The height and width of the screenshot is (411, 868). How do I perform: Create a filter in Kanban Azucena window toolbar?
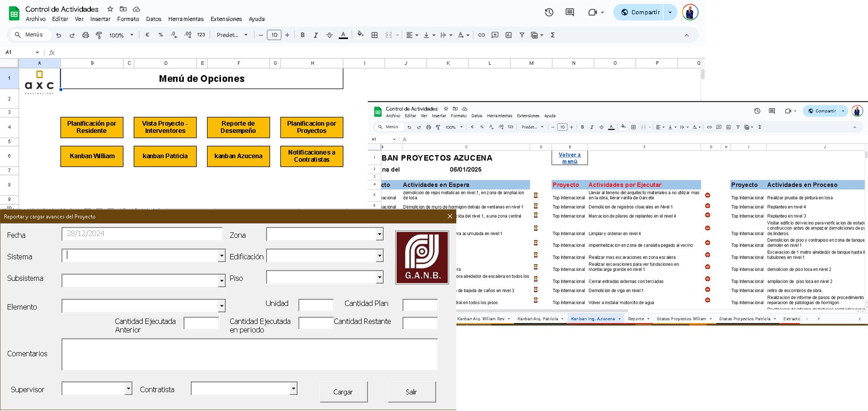point(738,127)
